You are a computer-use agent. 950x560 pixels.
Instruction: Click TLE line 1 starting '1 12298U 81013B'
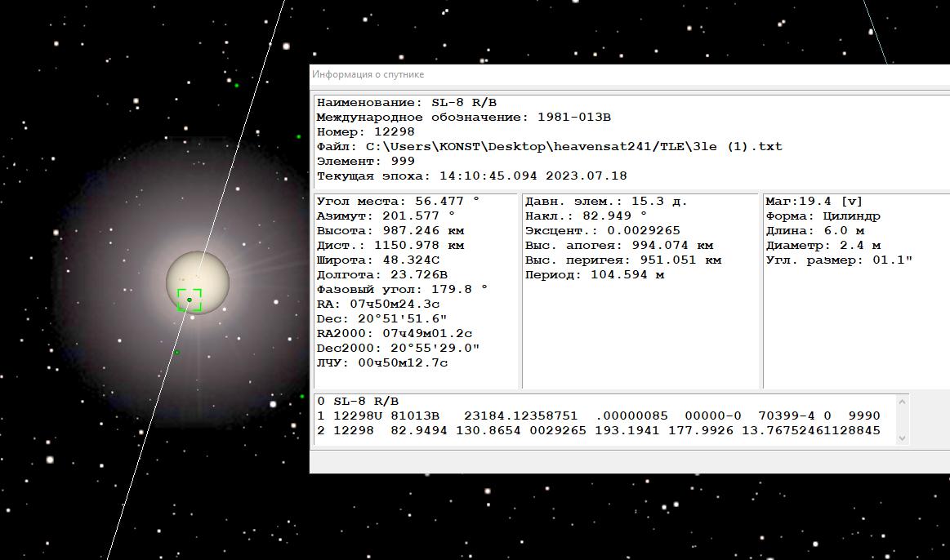coord(599,416)
